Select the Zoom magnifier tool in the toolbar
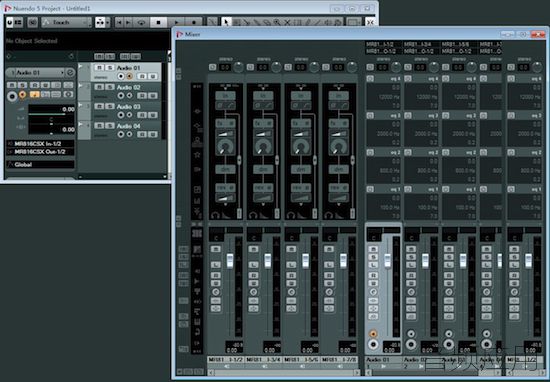Image resolution: width=550 pixels, height=382 pixels. click(x=277, y=22)
